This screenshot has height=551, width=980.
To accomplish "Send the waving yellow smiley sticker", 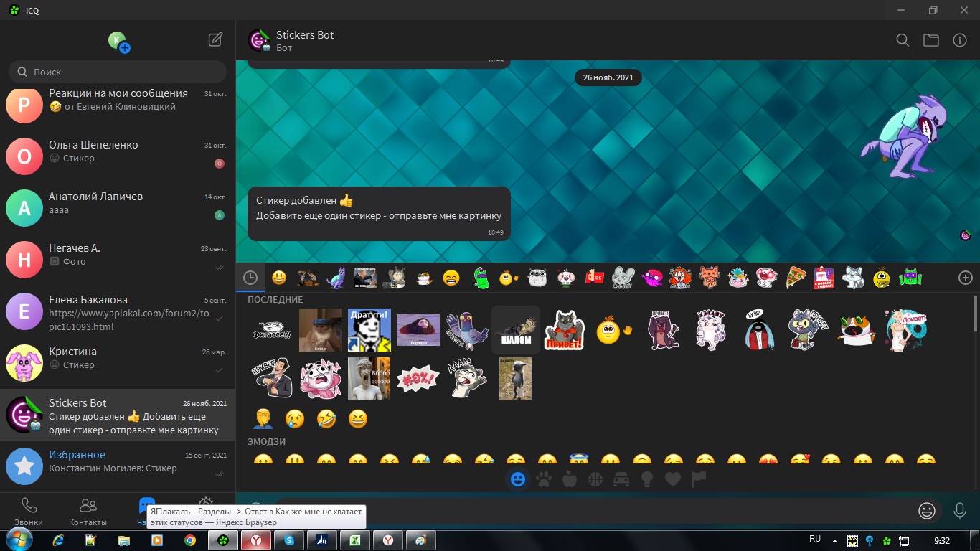I will pyautogui.click(x=613, y=330).
